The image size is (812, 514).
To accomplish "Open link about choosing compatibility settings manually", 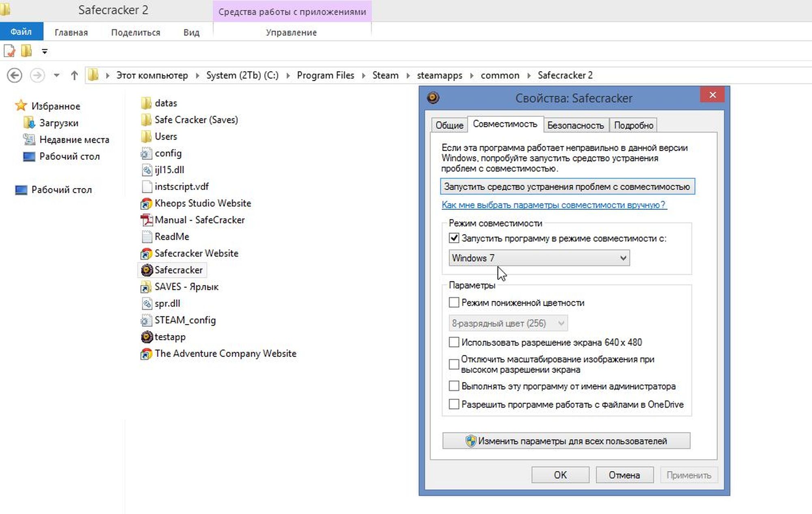I will 553,205.
